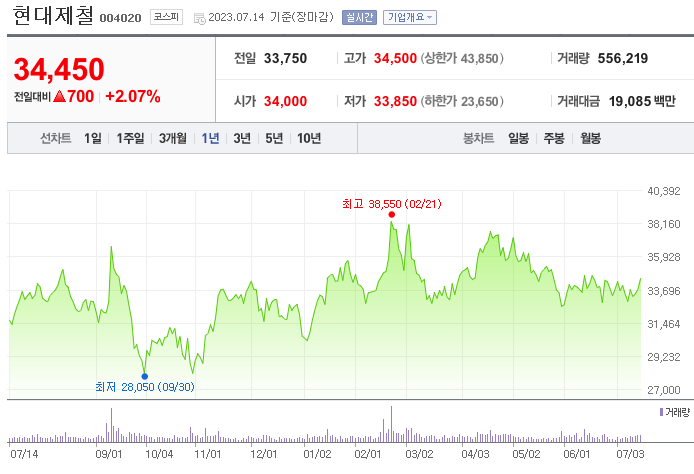The height and width of the screenshot is (474, 694).
Task: Open the 기업개요 dropdown
Action: (410, 17)
